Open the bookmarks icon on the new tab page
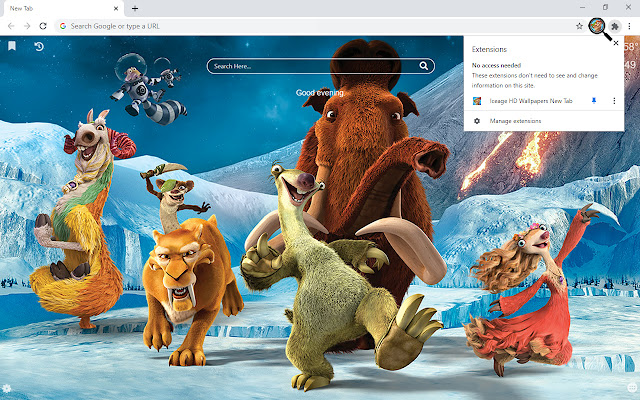 (x=12, y=46)
